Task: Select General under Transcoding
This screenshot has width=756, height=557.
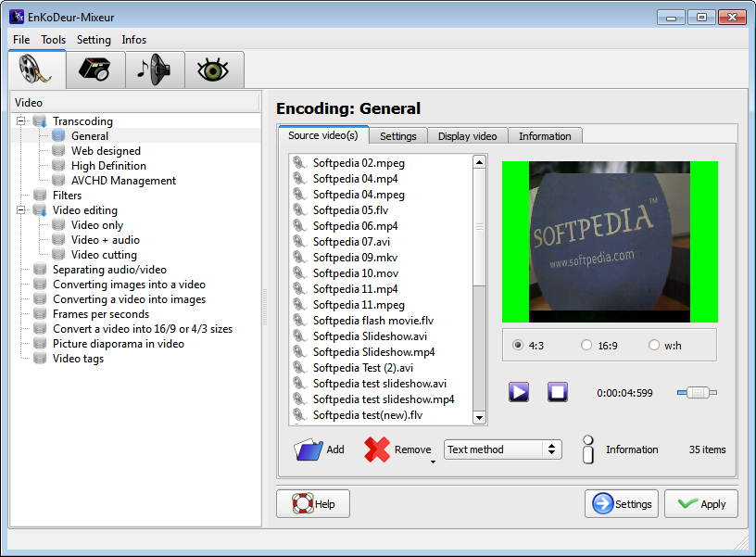Action: (90, 136)
